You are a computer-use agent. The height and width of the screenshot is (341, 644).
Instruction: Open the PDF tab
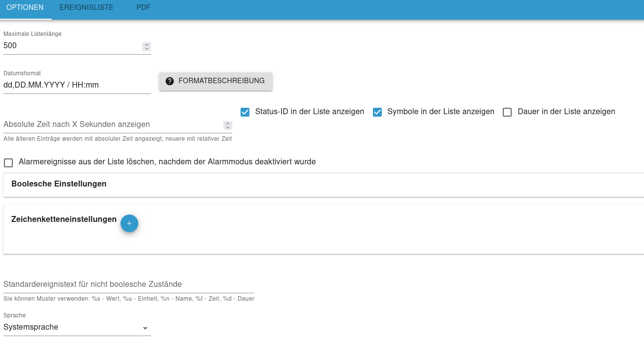pyautogui.click(x=143, y=8)
